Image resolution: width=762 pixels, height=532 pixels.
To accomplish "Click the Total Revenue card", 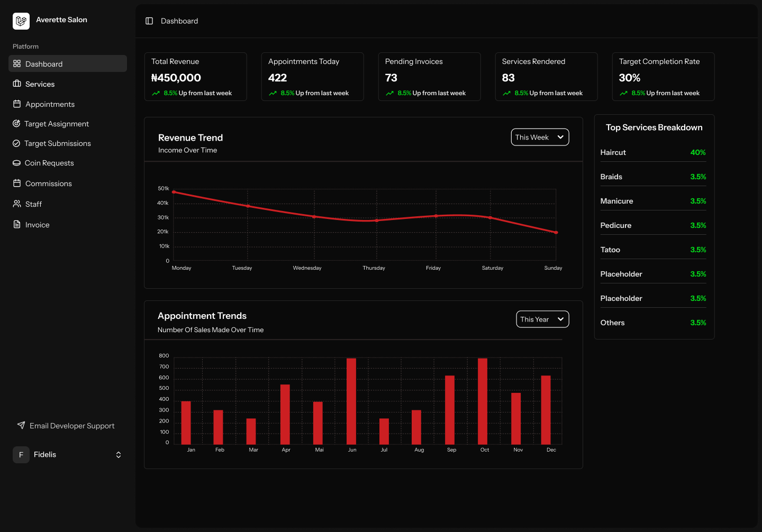I will (x=195, y=77).
